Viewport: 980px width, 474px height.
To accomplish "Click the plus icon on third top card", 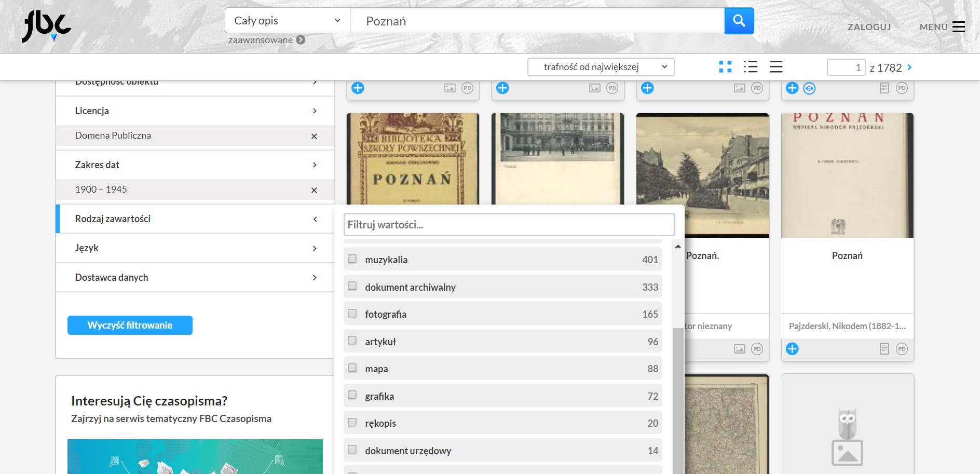I will pos(647,88).
